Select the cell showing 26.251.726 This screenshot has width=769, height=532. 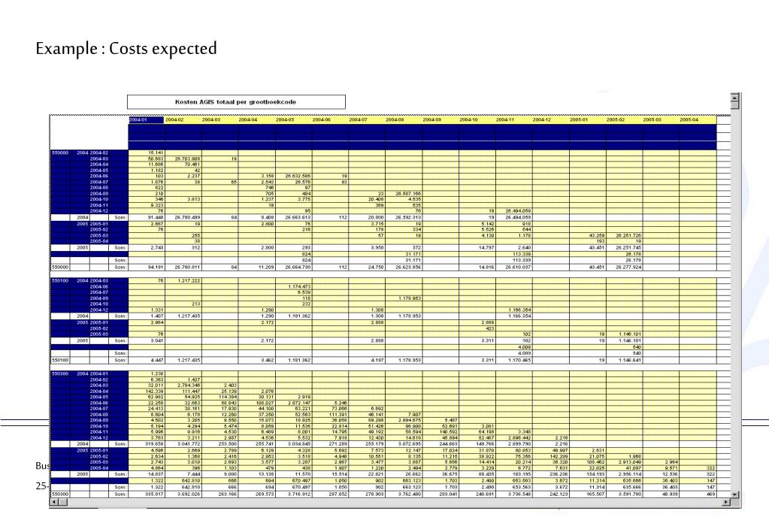click(x=625, y=236)
